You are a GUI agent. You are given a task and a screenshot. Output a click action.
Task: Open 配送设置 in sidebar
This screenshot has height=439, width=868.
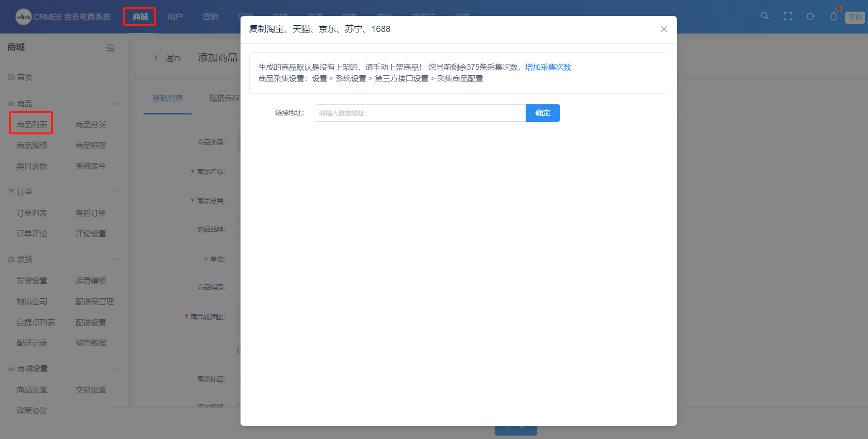coord(91,323)
